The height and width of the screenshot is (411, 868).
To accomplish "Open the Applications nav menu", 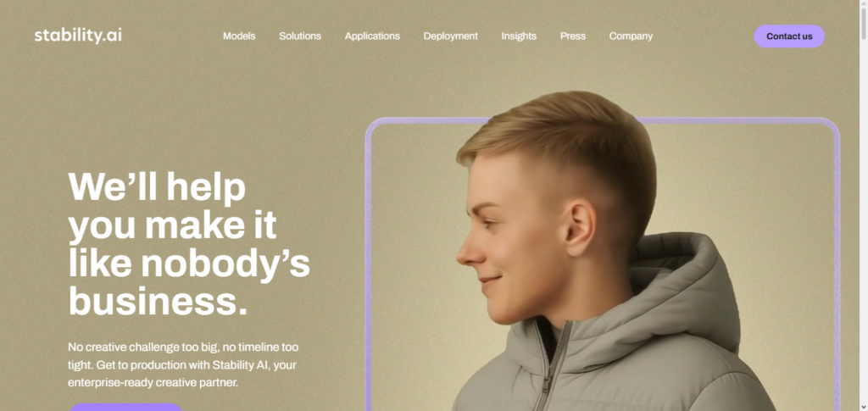I will (372, 36).
